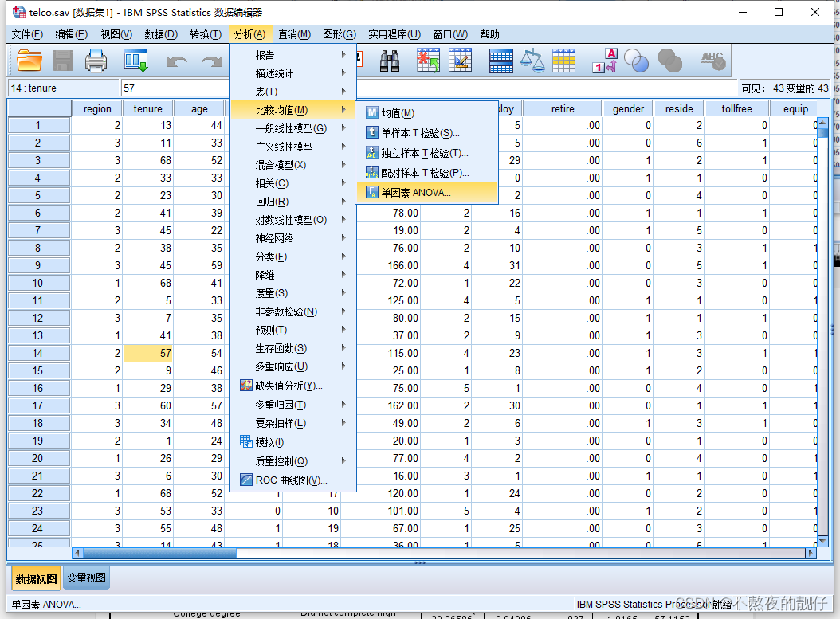Open 缺失值分析(Y) missing value analysis
The image size is (840, 619).
click(x=292, y=386)
